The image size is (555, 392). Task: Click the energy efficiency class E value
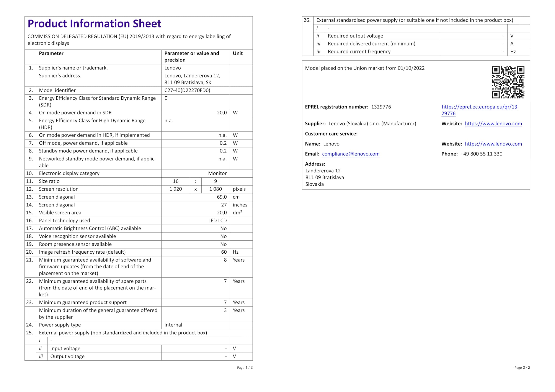coord(166,98)
